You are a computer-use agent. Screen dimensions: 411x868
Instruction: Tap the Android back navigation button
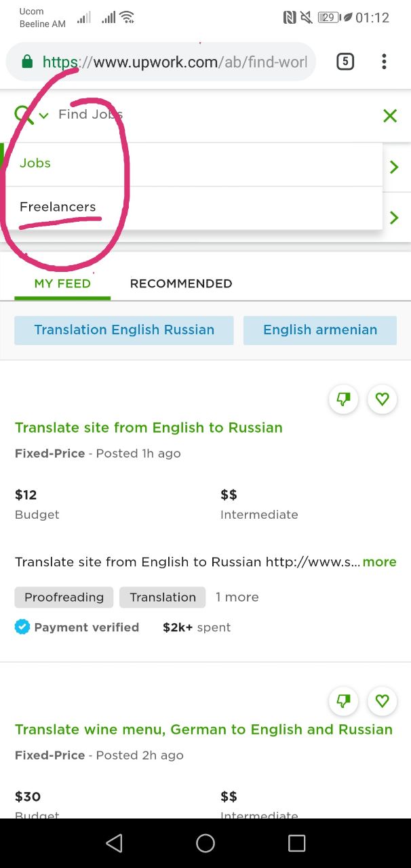point(114,843)
